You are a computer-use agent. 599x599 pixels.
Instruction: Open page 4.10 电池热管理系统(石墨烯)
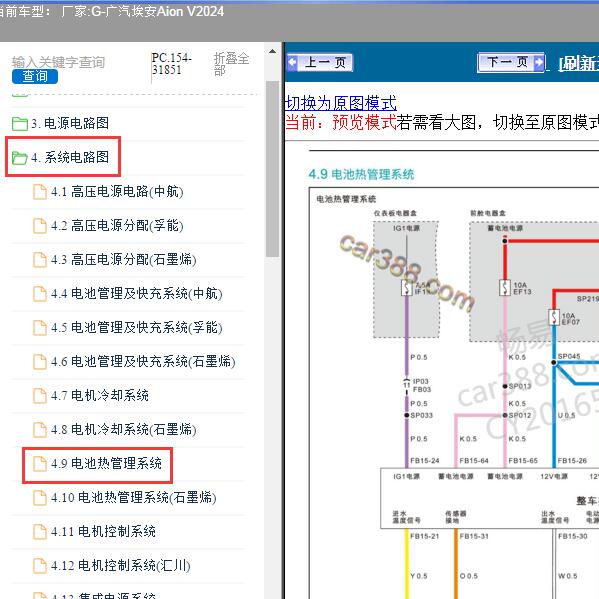pyautogui.click(x=133, y=497)
